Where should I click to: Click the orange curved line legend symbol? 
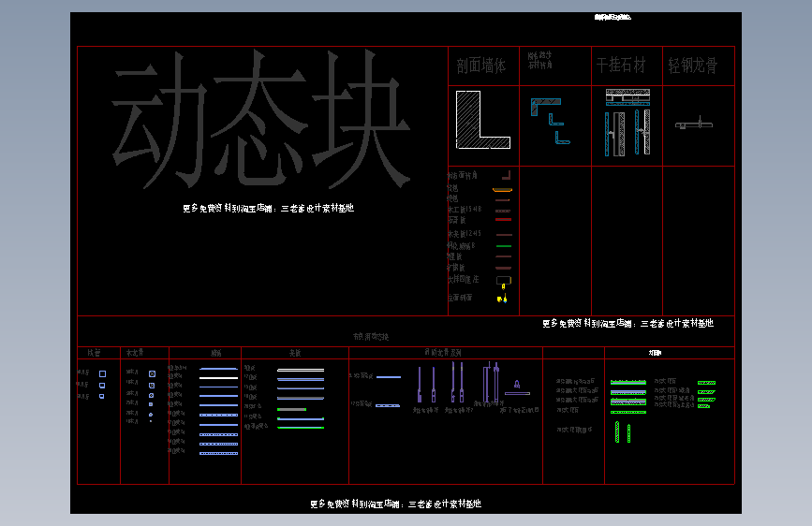point(502,189)
